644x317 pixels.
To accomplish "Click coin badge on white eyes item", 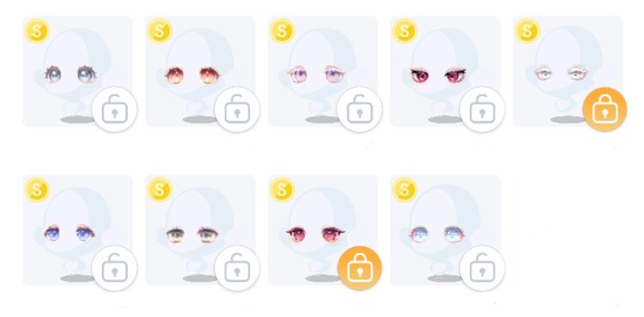I will click(x=527, y=31).
